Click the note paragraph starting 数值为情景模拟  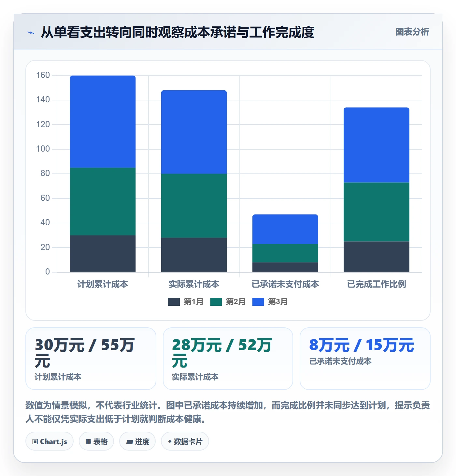tap(228, 412)
